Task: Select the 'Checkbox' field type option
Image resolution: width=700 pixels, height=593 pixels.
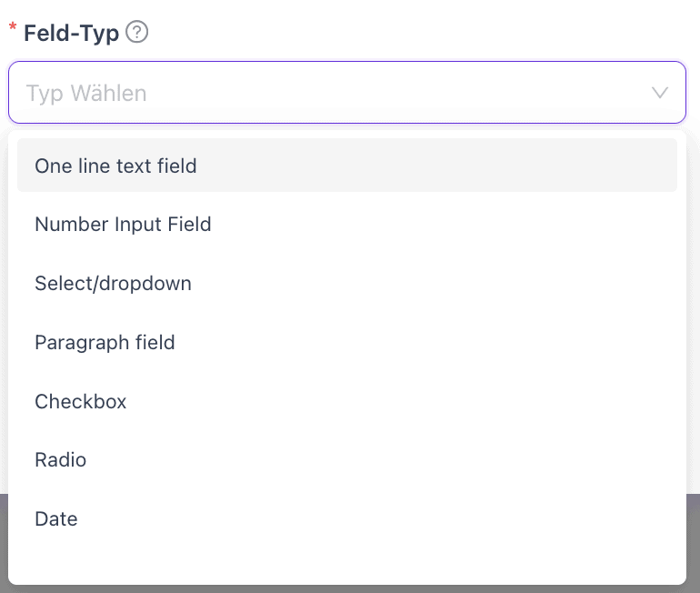Action: point(80,401)
